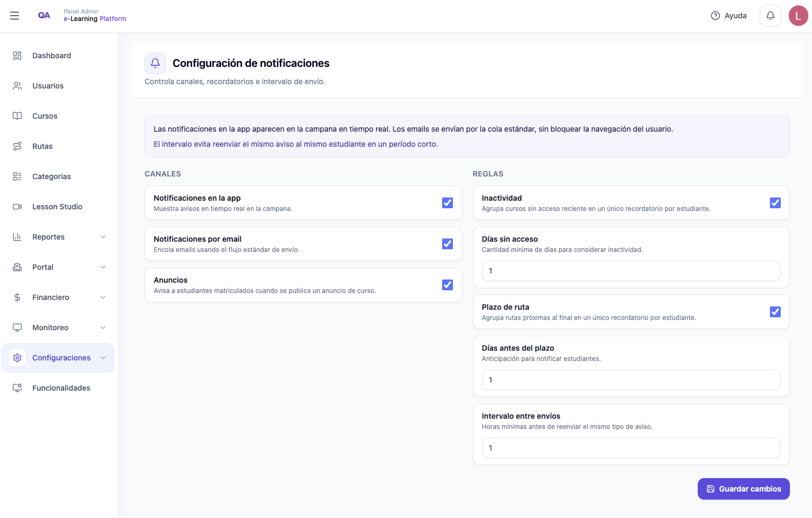The height and width of the screenshot is (518, 812).
Task: Click the Rutas route icon
Action: [x=17, y=146]
